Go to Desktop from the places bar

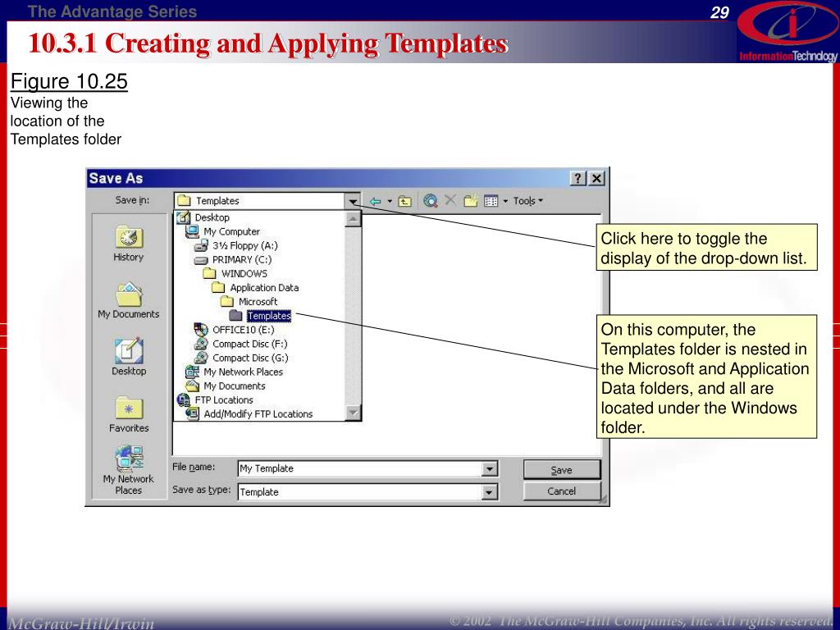tap(129, 357)
